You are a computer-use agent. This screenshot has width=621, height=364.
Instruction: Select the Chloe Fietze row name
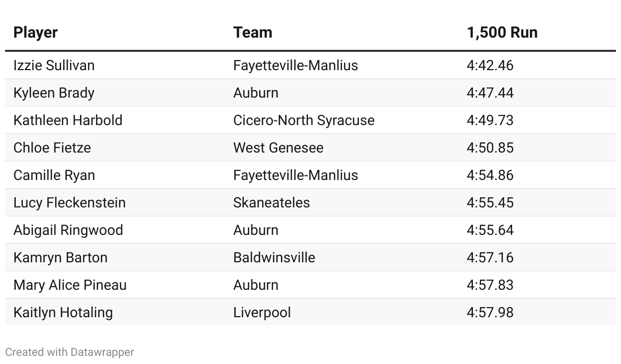pyautogui.click(x=52, y=148)
